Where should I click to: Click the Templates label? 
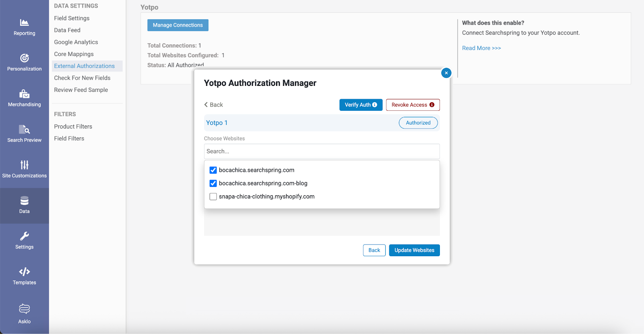[24, 282]
